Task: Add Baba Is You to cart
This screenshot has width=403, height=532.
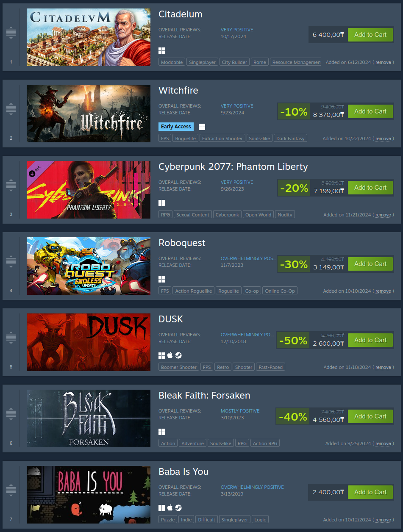Action: [x=370, y=492]
